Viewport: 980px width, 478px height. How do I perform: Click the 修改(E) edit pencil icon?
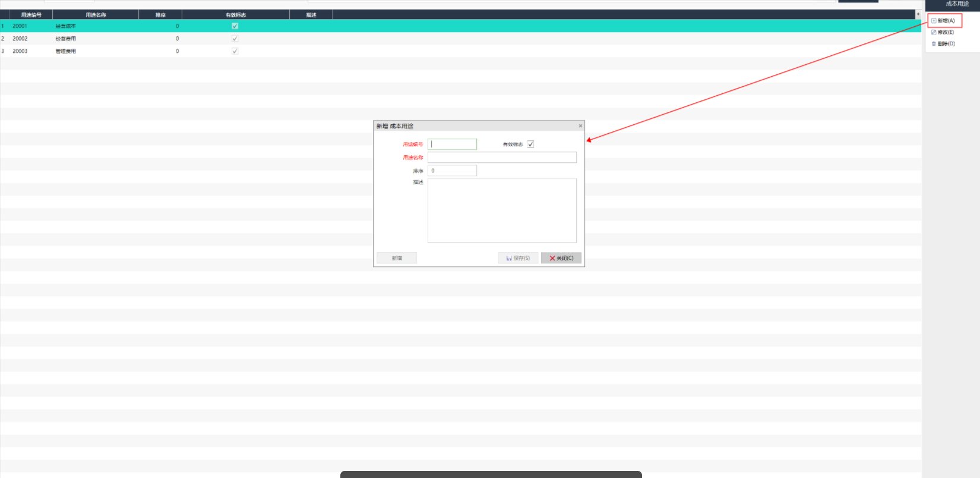(x=934, y=32)
